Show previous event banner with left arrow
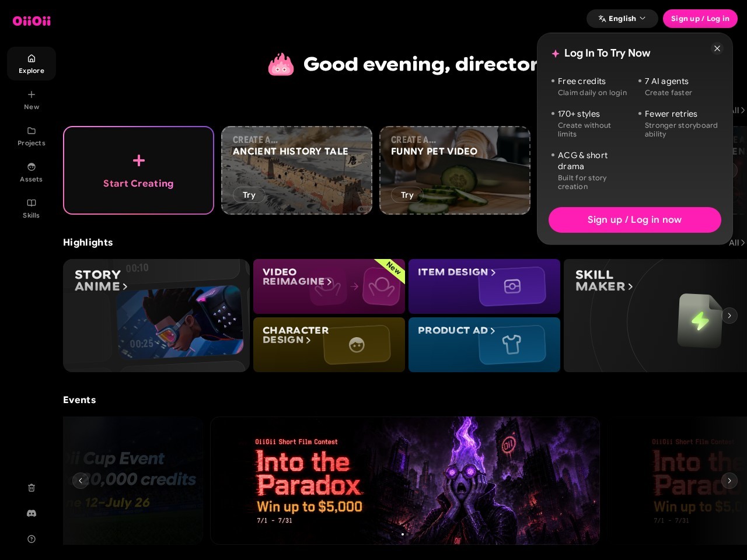The width and height of the screenshot is (747, 560). [81, 481]
